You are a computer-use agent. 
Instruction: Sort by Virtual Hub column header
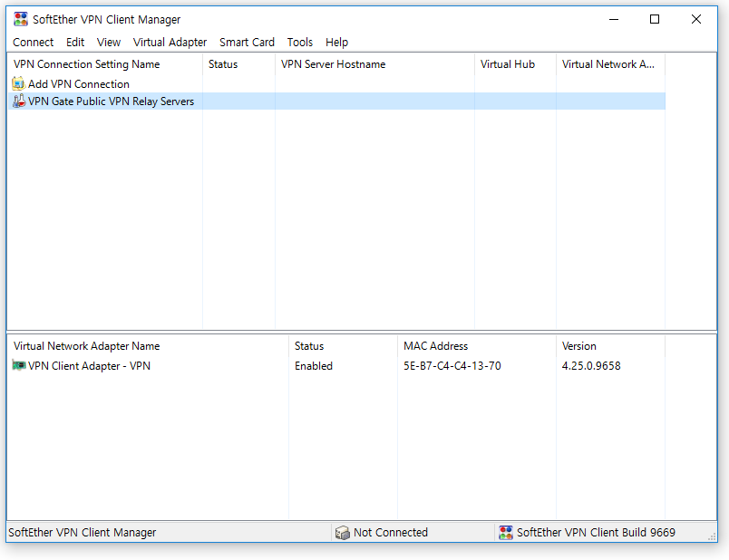(x=515, y=64)
